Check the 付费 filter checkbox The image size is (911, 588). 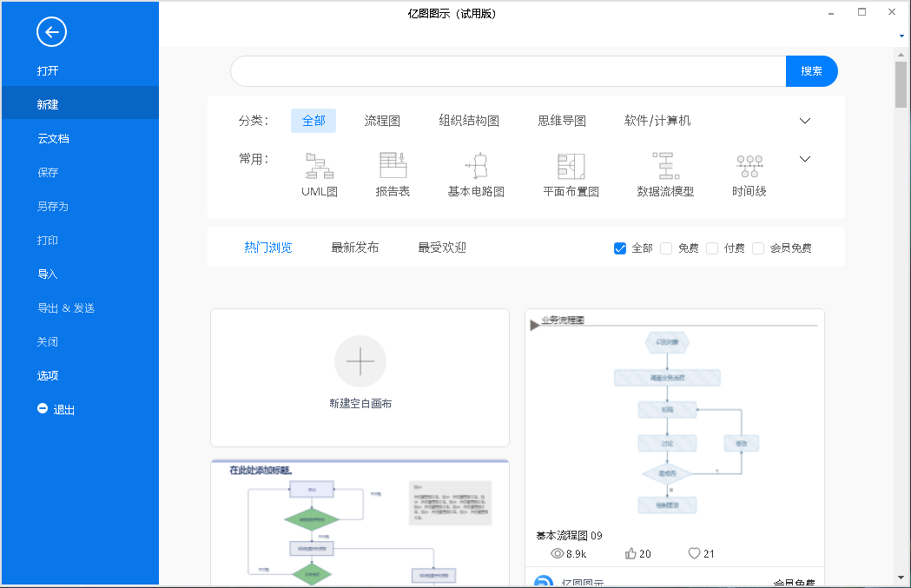pos(712,248)
